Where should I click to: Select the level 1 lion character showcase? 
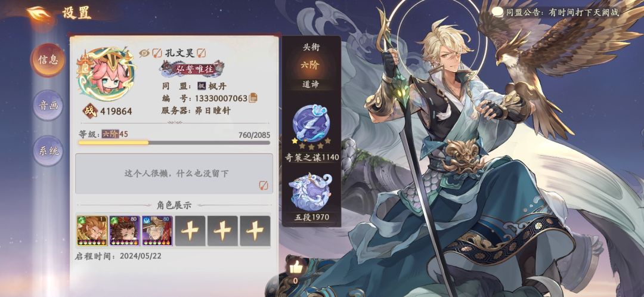tap(92, 231)
